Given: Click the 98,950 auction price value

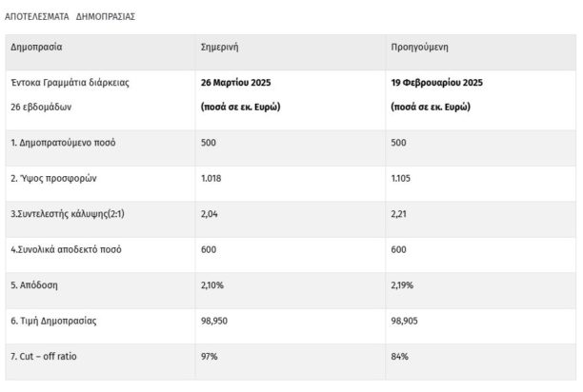Looking at the screenshot, I should (214, 321).
